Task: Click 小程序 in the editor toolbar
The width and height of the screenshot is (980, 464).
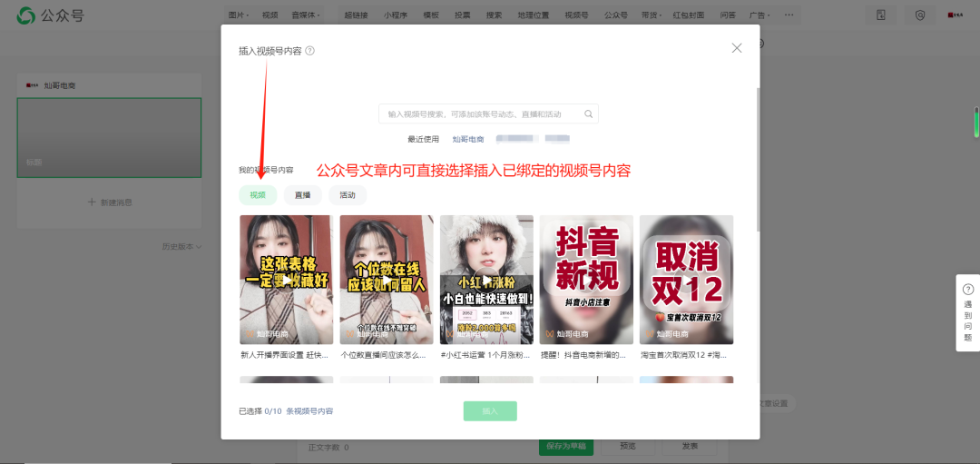Action: [x=396, y=15]
